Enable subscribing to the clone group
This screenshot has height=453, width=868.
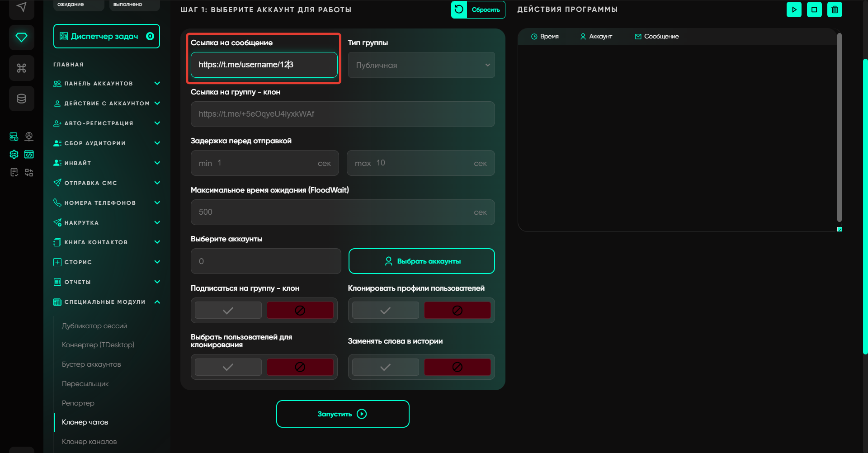point(228,311)
